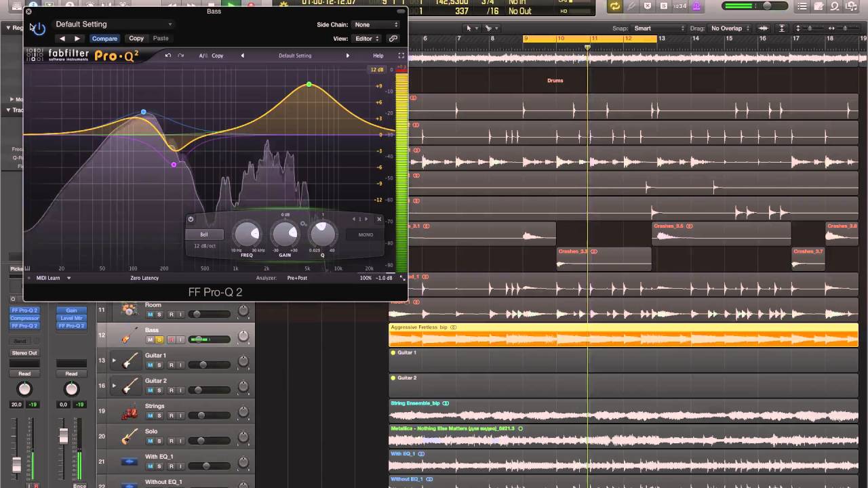Click the With EQ_1 track audio icon
The width and height of the screenshot is (868, 488).
[130, 462]
